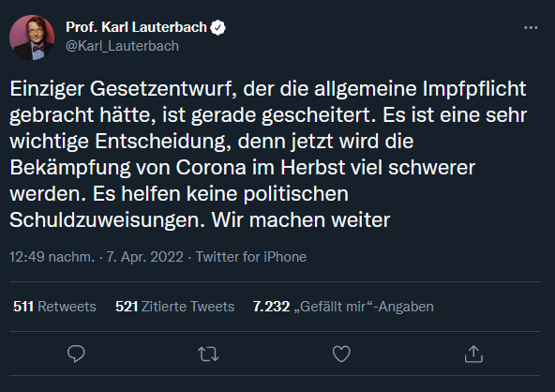Screen dimensions: 555x392
Task: Click the 7. Apr. 2022 date
Action: 145,257
